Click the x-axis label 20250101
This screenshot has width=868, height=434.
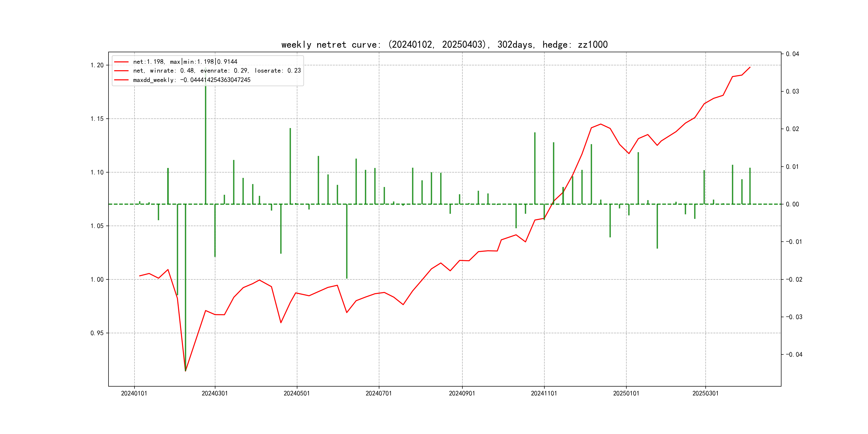coord(626,394)
